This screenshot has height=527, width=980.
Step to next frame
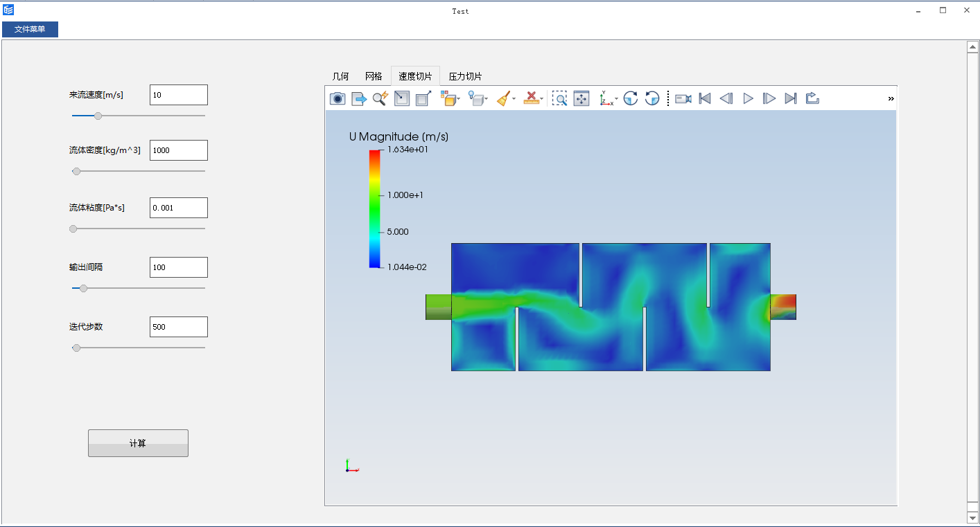[769, 98]
